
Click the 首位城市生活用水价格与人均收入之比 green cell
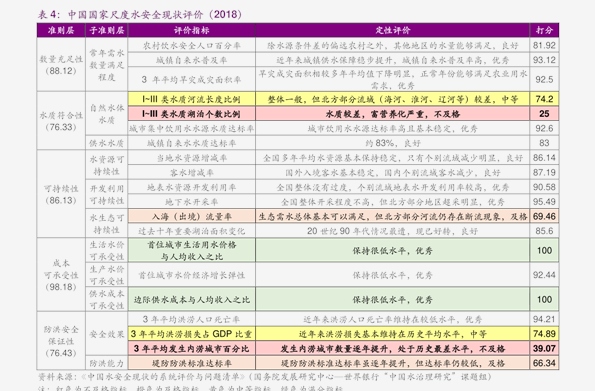(x=192, y=251)
